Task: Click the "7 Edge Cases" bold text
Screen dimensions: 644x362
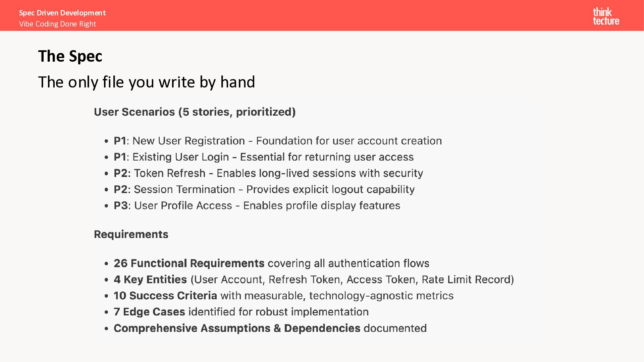Action: [149, 312]
